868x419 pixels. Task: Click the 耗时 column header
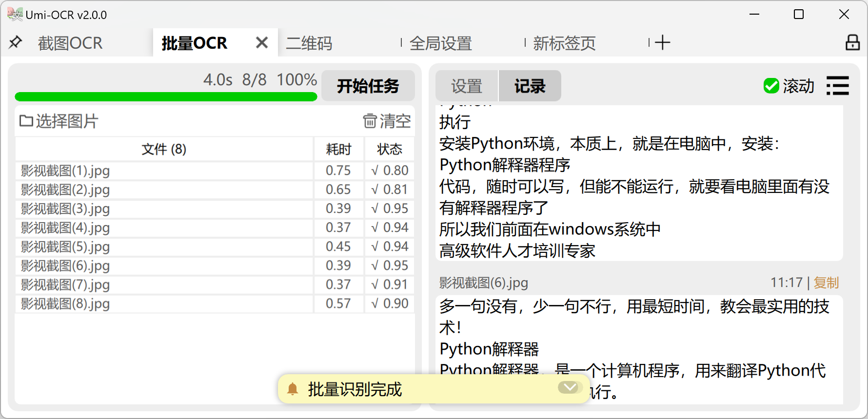click(x=338, y=149)
